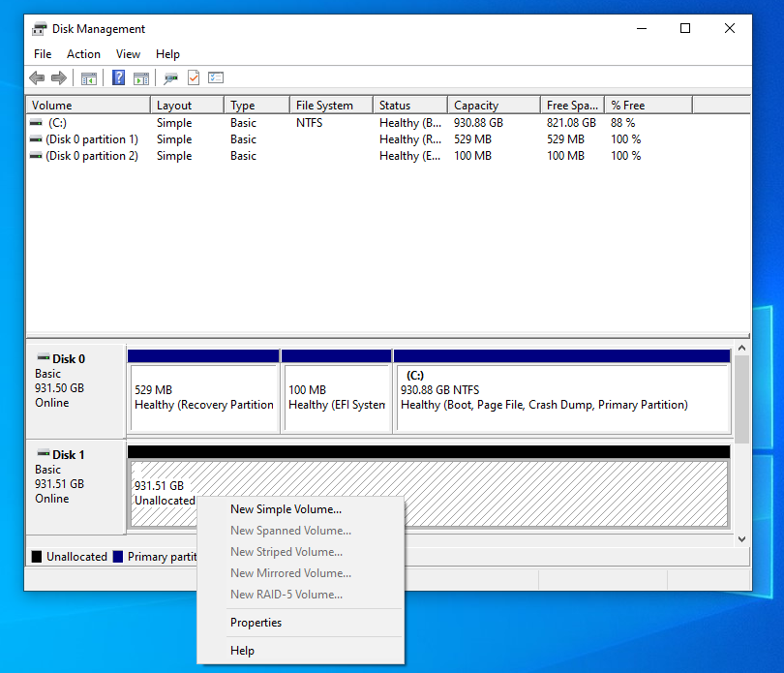Sort by the Volume column header
This screenshot has width=784, height=673.
[88, 106]
